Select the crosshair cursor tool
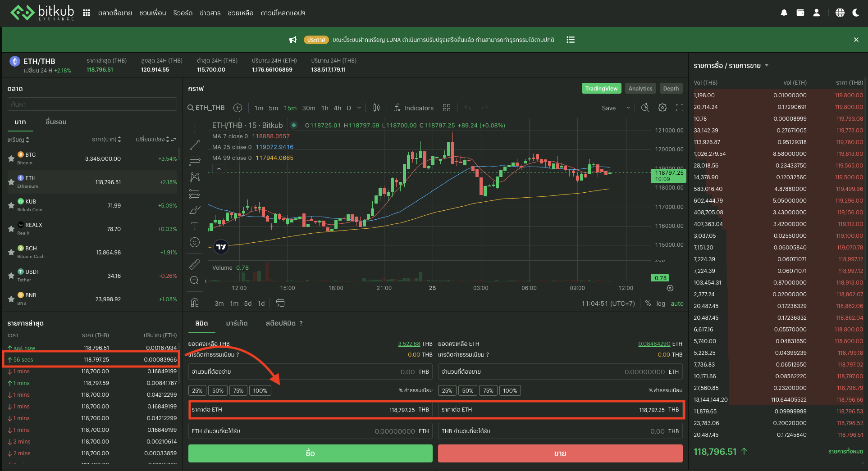This screenshot has height=471, width=868. pyautogui.click(x=195, y=129)
